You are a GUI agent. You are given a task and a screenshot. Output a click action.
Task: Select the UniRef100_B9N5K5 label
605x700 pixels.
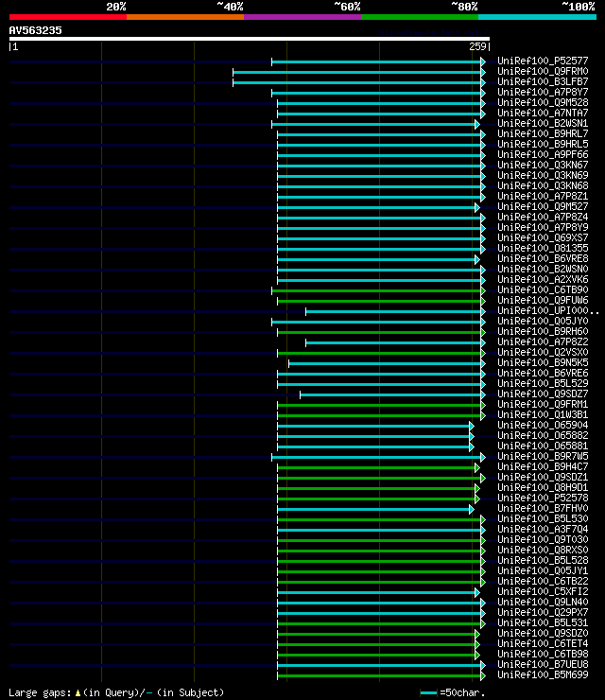click(543, 363)
